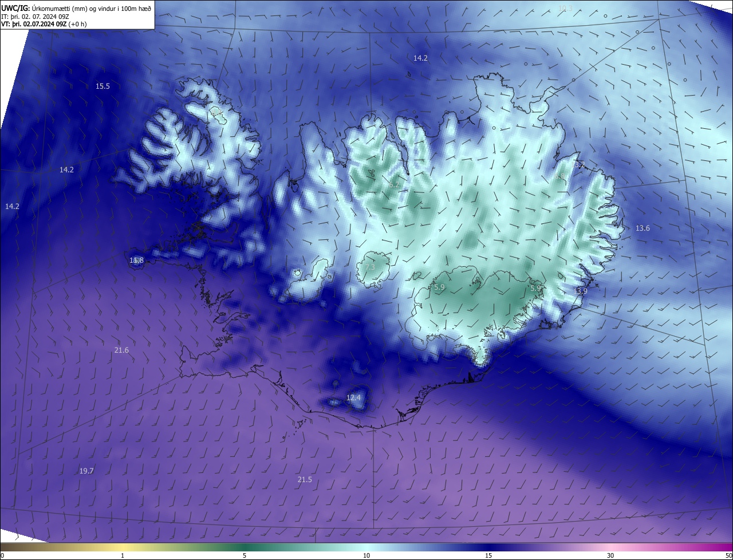The width and height of the screenshot is (733, 560).
Task: Click the 12.4 value label
Action: (x=354, y=397)
